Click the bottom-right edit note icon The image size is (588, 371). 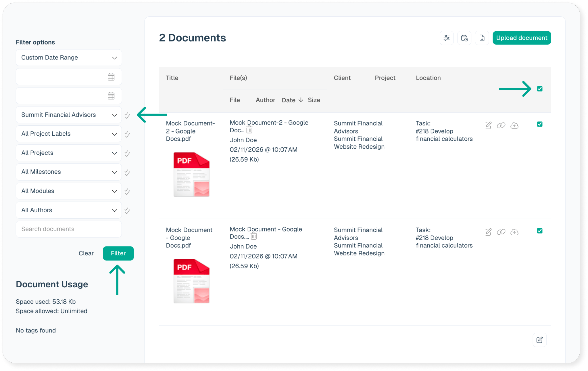click(539, 340)
